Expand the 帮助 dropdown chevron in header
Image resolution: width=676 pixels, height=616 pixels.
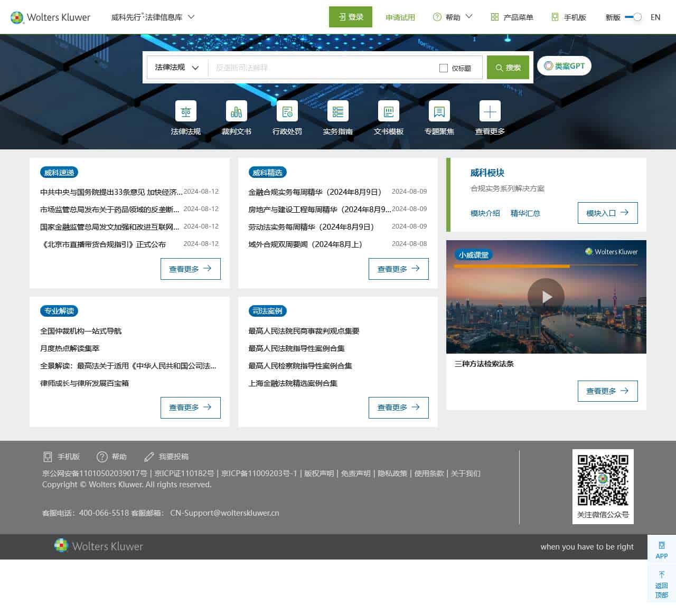[x=469, y=17]
